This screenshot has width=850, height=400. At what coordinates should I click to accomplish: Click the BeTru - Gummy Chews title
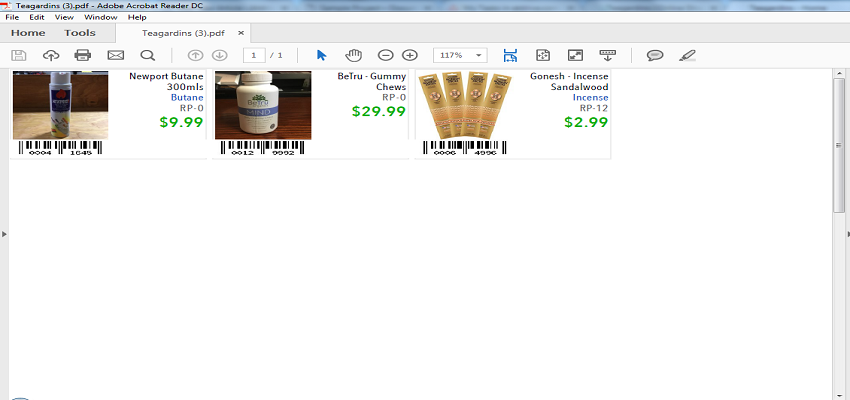(x=372, y=81)
